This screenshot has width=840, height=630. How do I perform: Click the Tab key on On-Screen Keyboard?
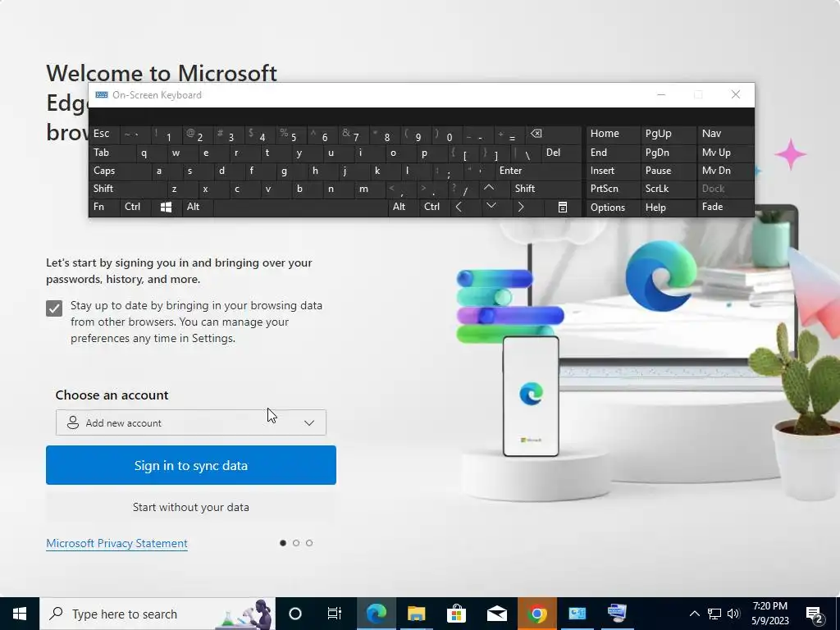click(112, 153)
